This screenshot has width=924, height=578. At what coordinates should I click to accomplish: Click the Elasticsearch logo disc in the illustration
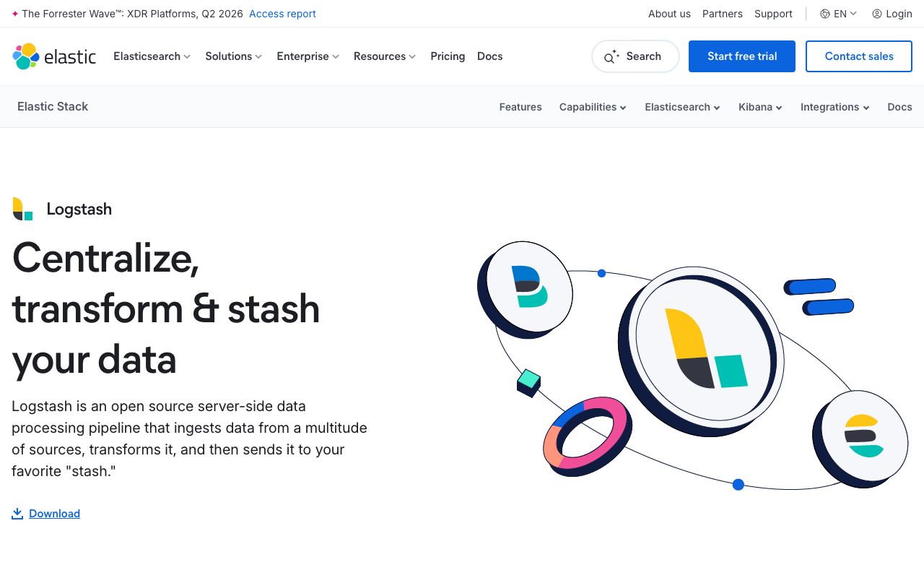tap(860, 439)
